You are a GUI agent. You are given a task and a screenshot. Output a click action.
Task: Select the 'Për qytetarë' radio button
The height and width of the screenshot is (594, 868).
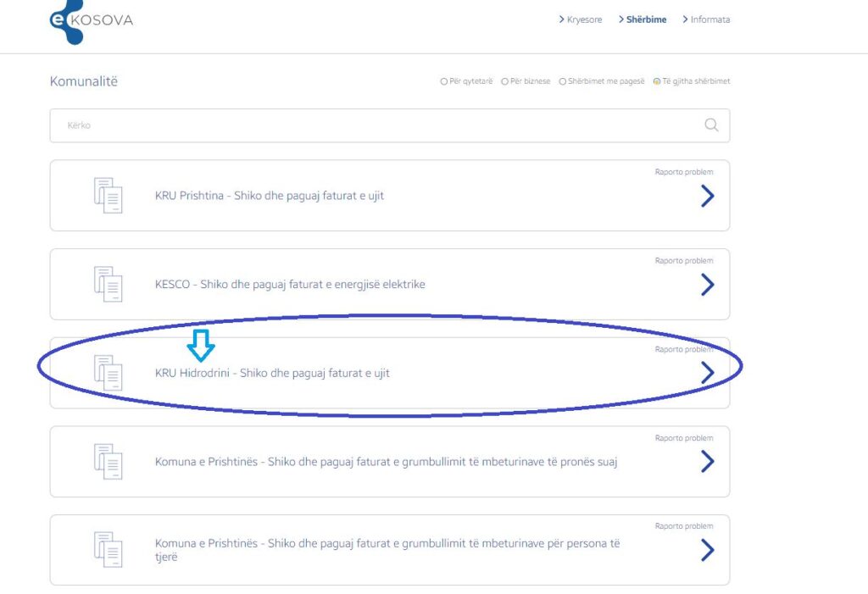[x=444, y=81]
